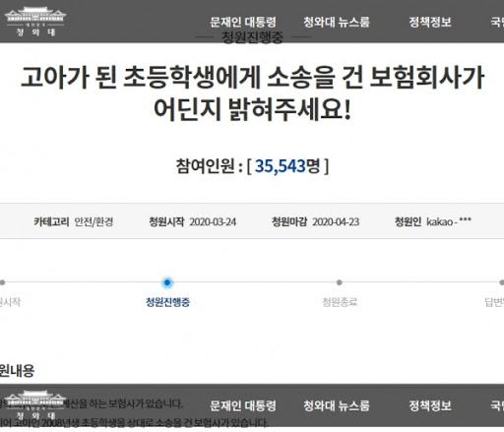Click the 청원종료 progress dot
Screen dimensions: 504x432
(340, 282)
